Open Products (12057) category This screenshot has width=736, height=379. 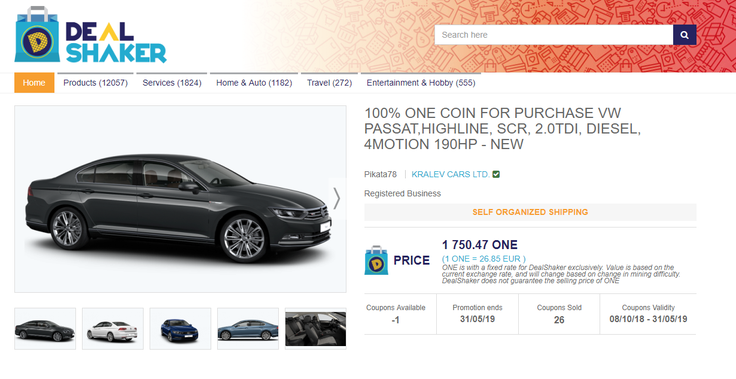[95, 83]
